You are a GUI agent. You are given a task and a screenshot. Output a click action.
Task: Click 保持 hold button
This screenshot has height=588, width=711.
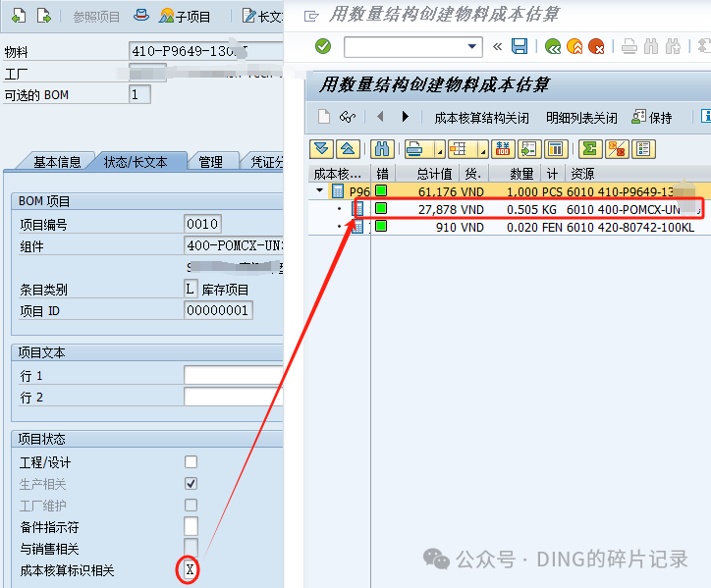tap(652, 118)
